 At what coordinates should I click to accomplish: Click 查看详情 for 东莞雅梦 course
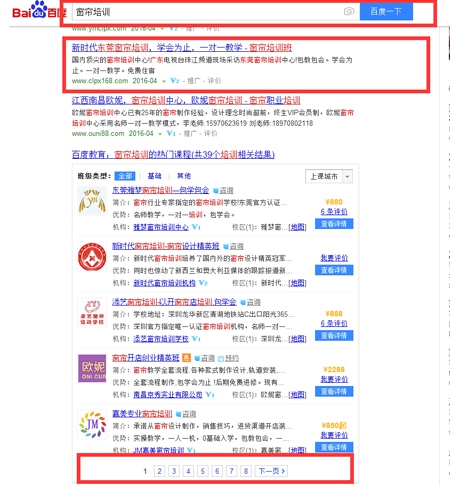pyautogui.click(x=334, y=224)
